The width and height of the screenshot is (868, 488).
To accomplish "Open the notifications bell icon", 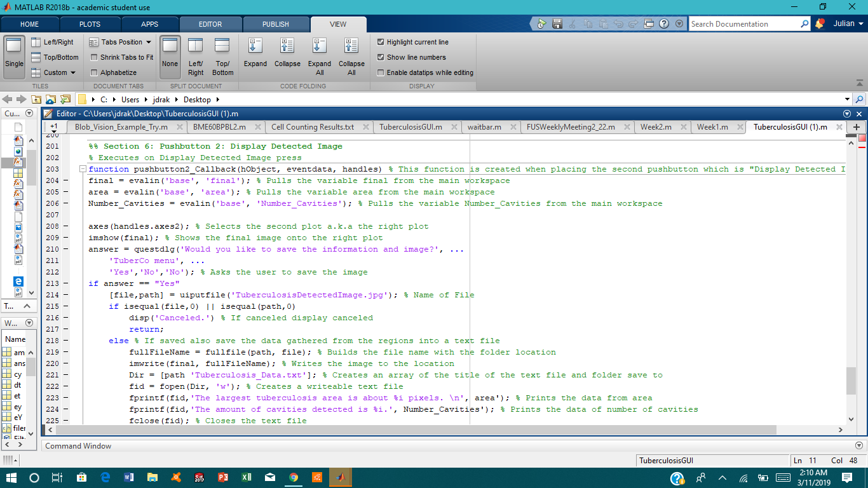I will [x=820, y=24].
